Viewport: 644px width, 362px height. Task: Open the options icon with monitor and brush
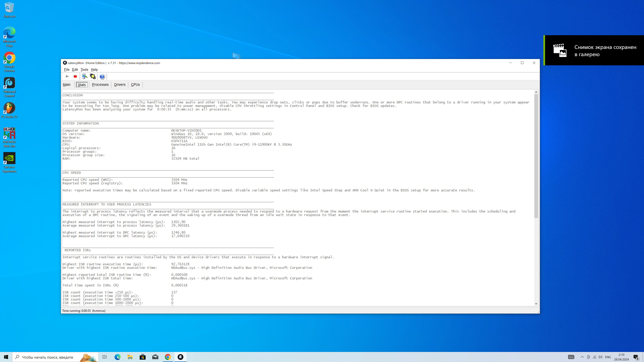point(85,76)
